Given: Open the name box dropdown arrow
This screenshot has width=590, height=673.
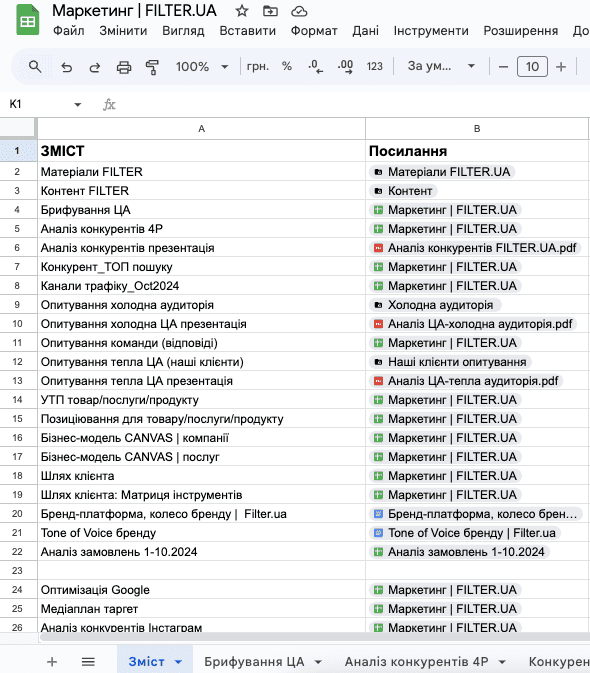Looking at the screenshot, I should click(x=78, y=104).
